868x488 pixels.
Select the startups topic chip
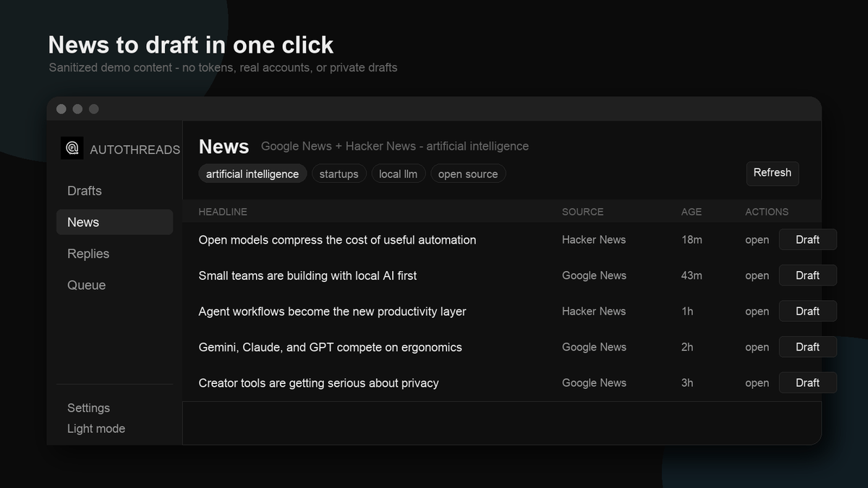(339, 174)
